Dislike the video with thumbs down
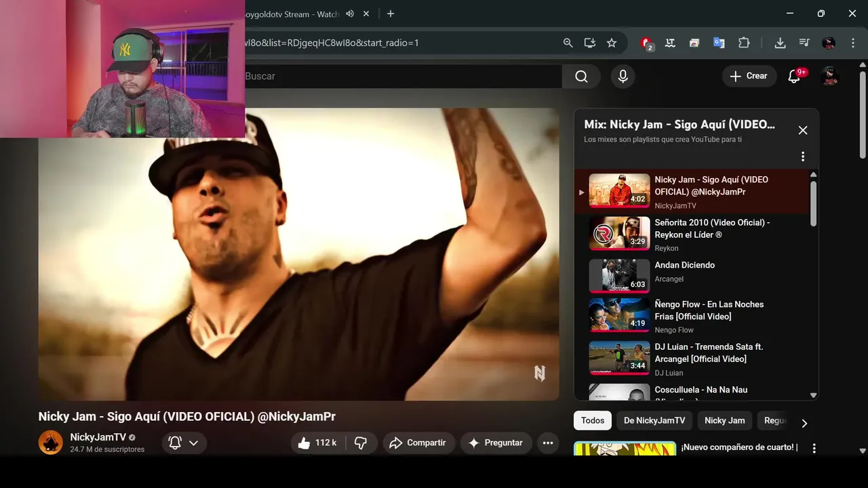This screenshot has height=488, width=868. tap(361, 443)
